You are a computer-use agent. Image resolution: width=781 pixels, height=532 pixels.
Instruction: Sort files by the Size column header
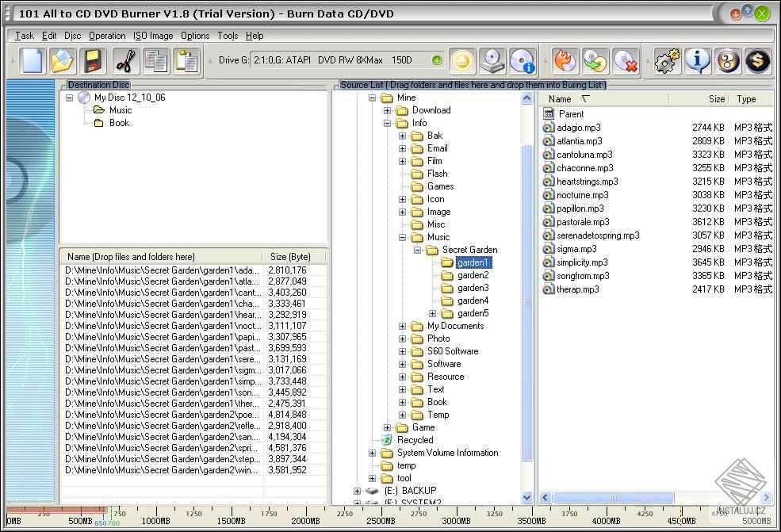pos(716,98)
